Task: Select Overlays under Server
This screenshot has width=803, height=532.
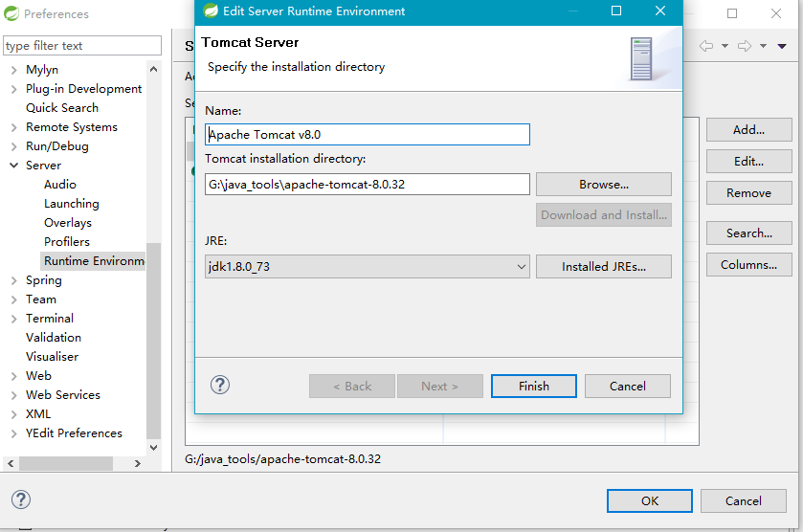Action: coord(68,223)
